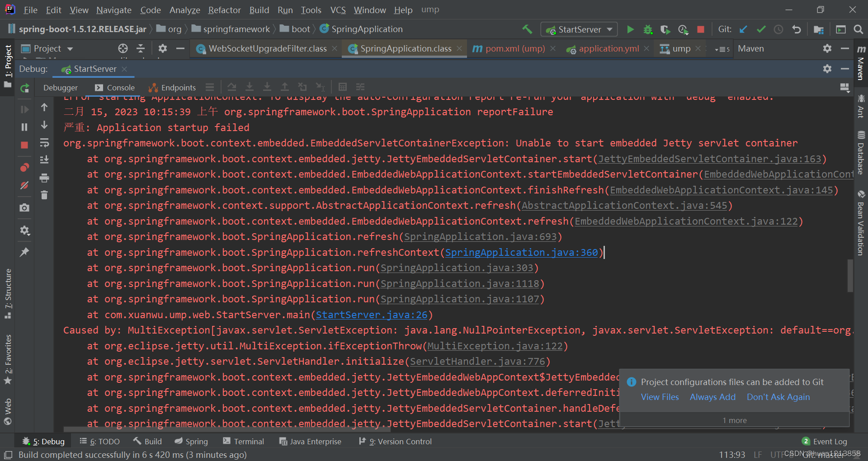Screen dimensions: 868x461
Task: Open the StartServer run configuration dropdown
Action: click(x=580, y=29)
